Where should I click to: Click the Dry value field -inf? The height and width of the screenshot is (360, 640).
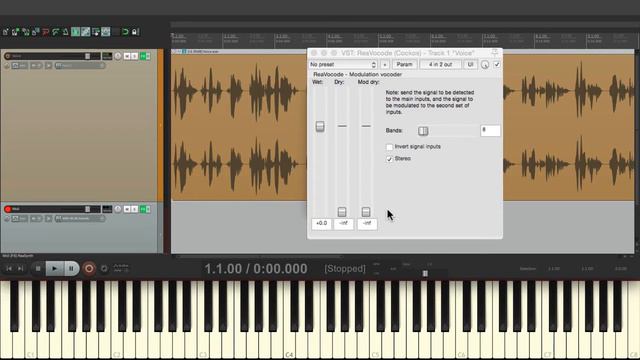click(x=344, y=224)
